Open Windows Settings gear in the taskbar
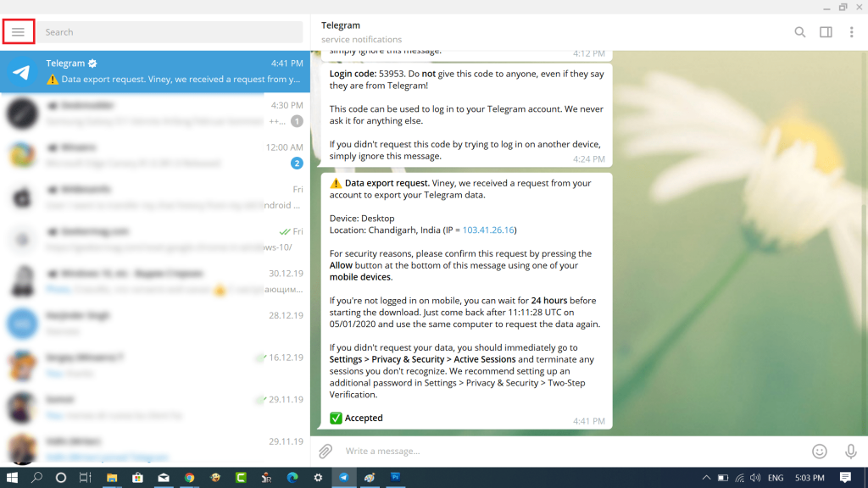The image size is (868, 488). point(318,478)
